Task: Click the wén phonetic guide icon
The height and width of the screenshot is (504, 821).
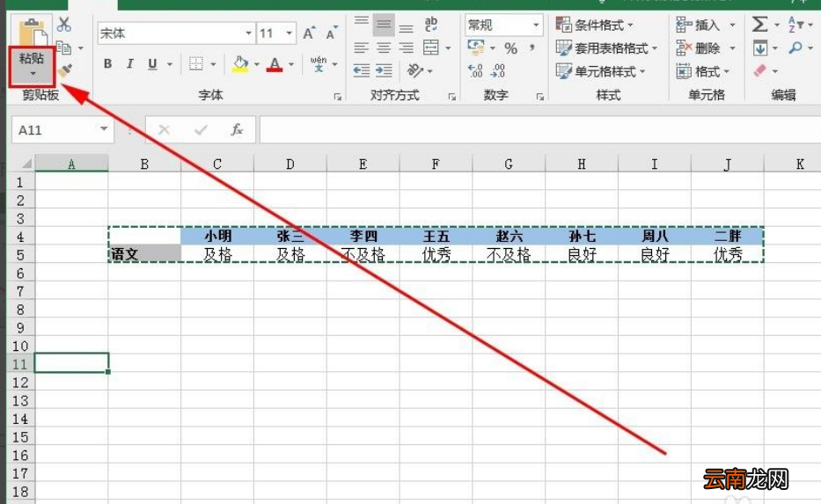Action: (x=319, y=64)
